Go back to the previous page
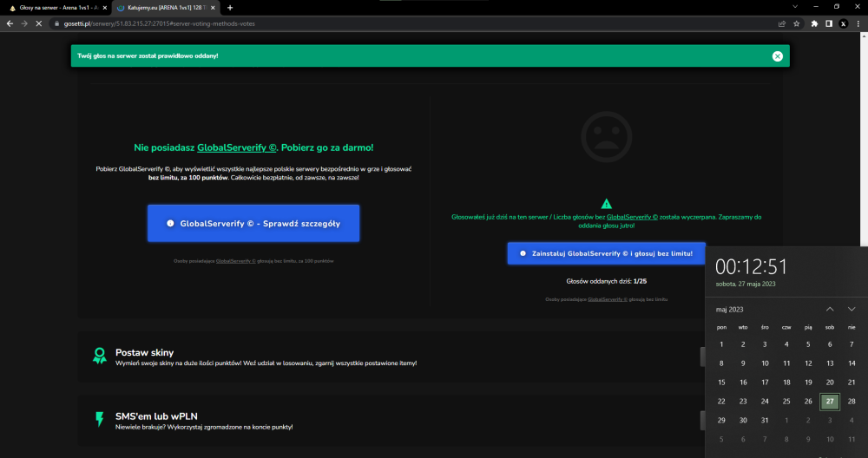868x458 pixels. point(10,23)
